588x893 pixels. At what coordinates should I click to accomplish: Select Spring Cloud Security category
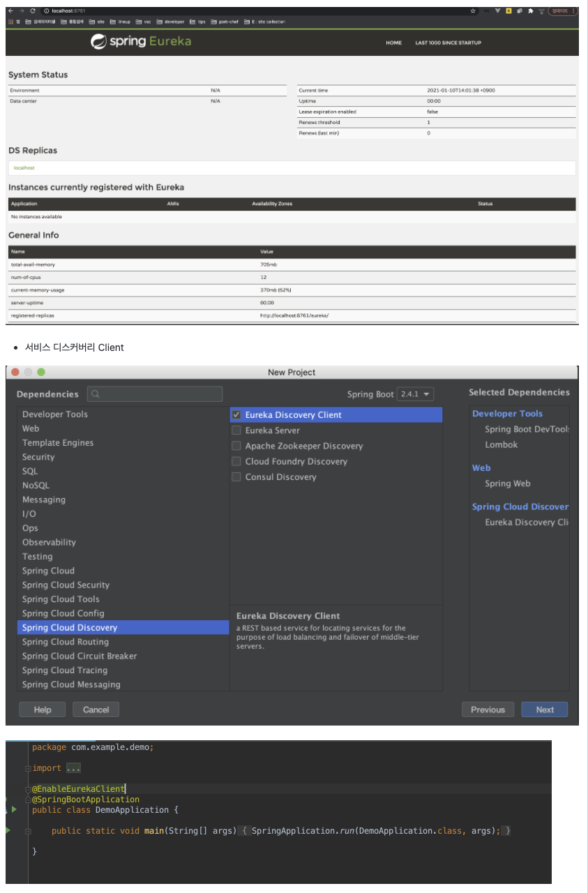pos(66,585)
